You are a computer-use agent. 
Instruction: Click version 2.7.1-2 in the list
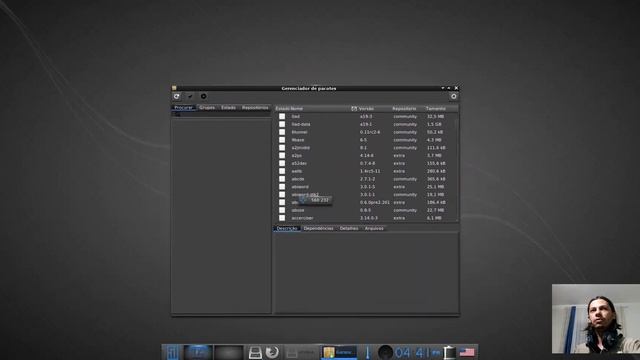click(367, 179)
